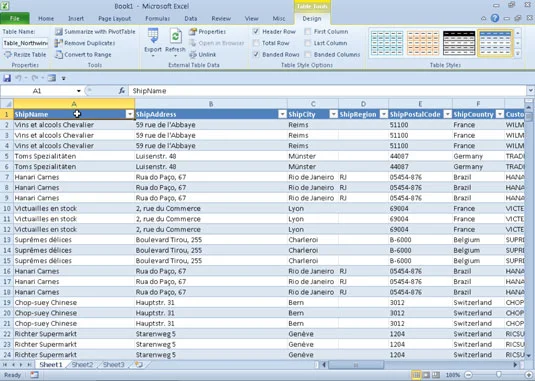This screenshot has height=381, width=535.
Task: Click the Redo arrow icon
Action: click(x=34, y=78)
